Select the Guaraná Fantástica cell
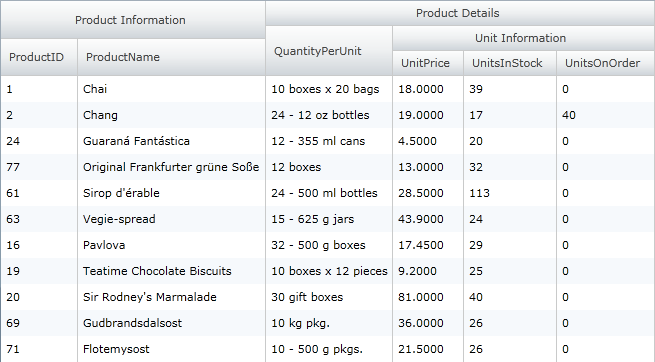The width and height of the screenshot is (655, 362). click(172, 141)
